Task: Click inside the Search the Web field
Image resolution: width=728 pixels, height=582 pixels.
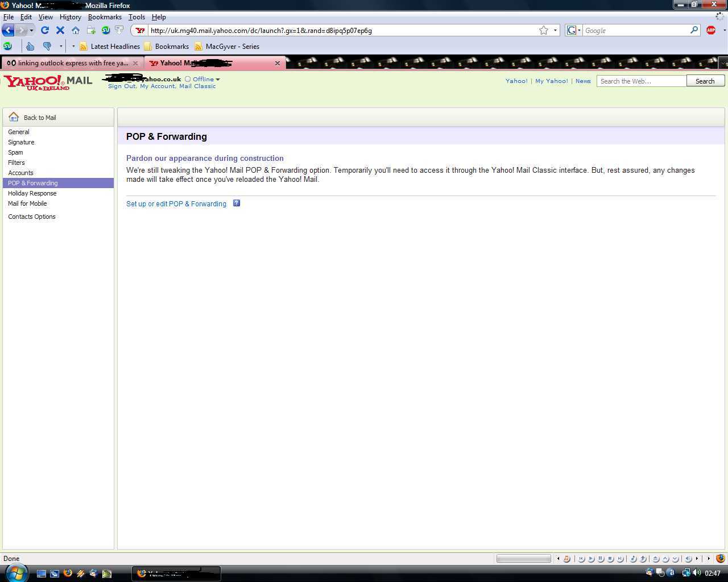Action: coord(642,81)
